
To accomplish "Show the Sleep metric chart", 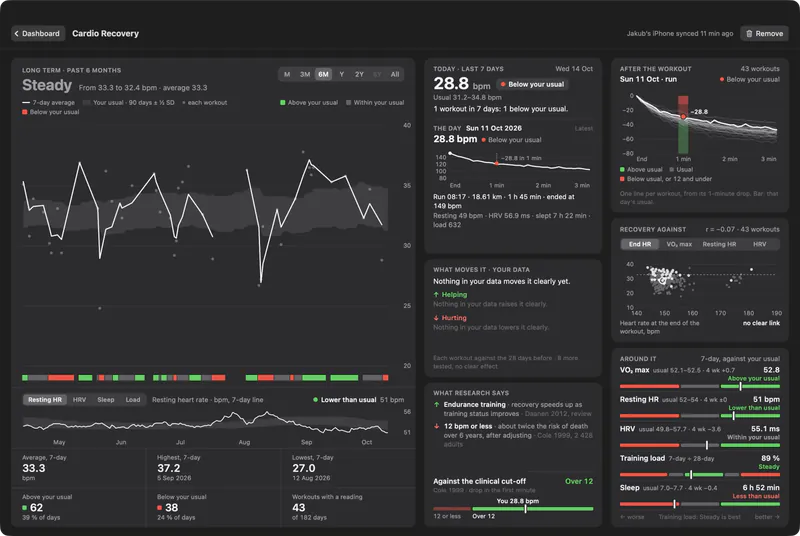I will [106, 400].
